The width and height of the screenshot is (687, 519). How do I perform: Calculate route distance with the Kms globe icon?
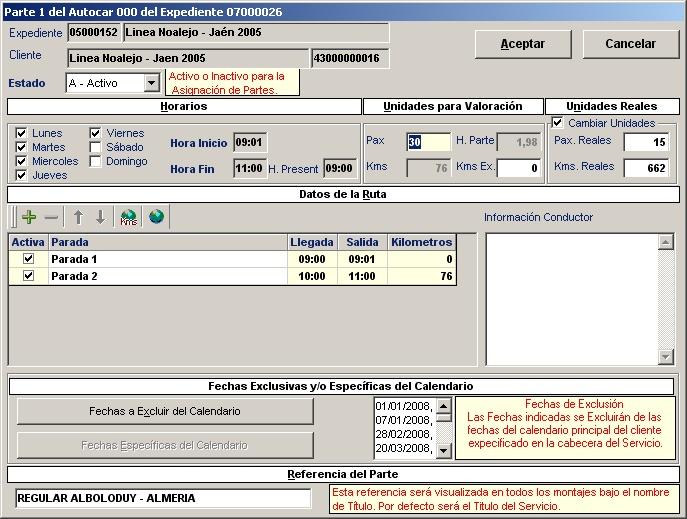(129, 217)
